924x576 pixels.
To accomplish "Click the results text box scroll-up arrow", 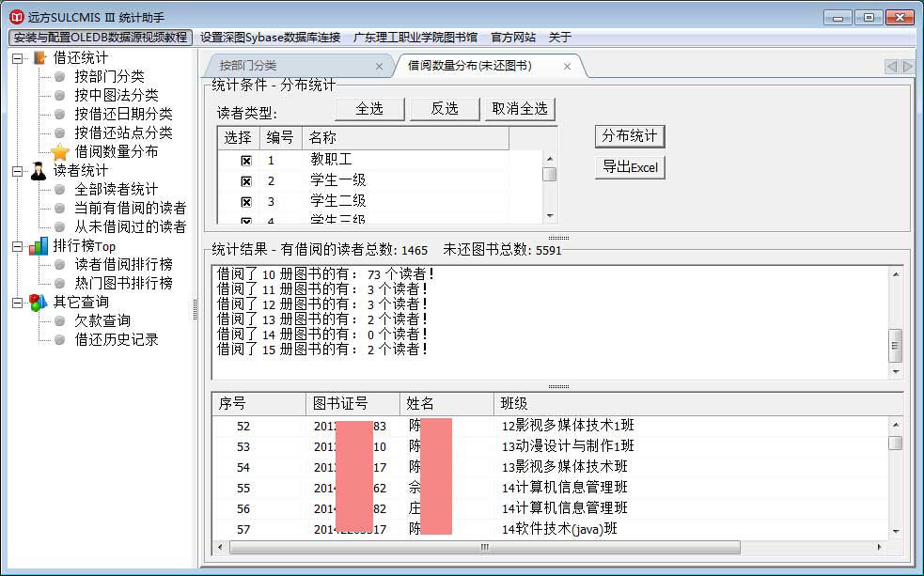I will coord(896,274).
